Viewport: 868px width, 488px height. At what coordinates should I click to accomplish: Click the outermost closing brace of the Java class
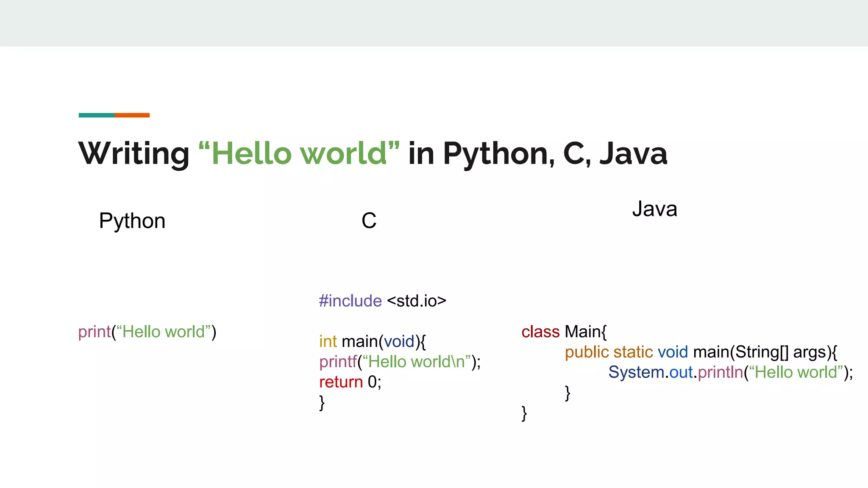524,413
